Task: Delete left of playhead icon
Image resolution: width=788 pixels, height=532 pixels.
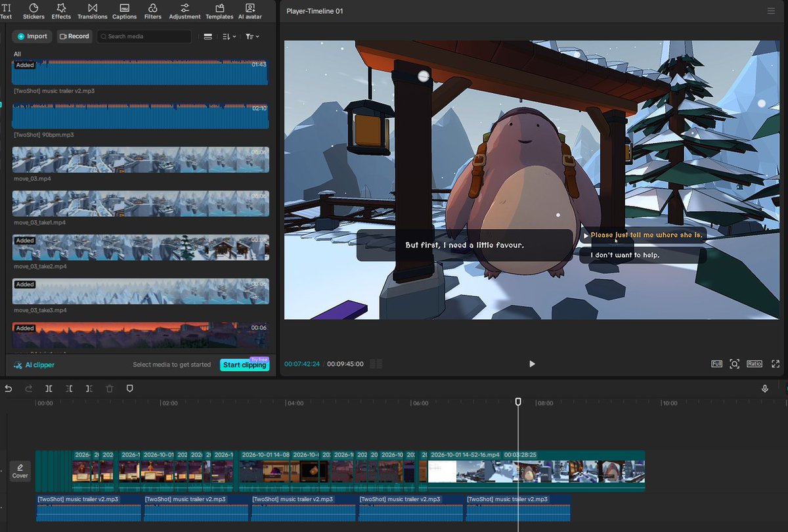Action: [70, 389]
